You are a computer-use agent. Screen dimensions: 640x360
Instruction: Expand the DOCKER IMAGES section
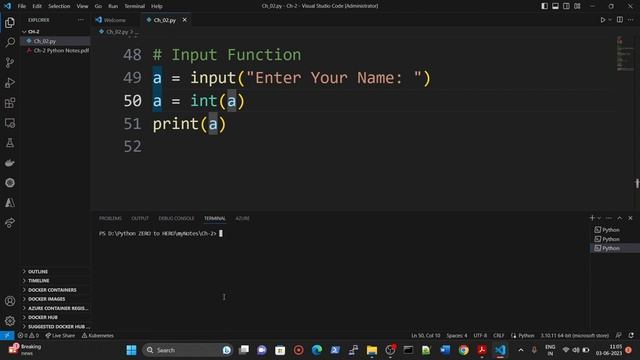point(55,299)
